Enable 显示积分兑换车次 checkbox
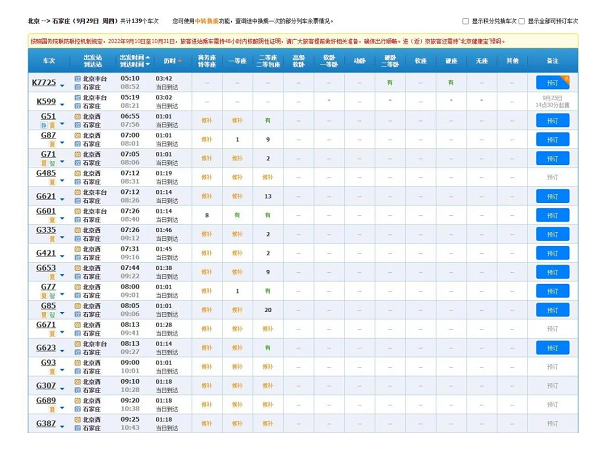 (x=465, y=20)
